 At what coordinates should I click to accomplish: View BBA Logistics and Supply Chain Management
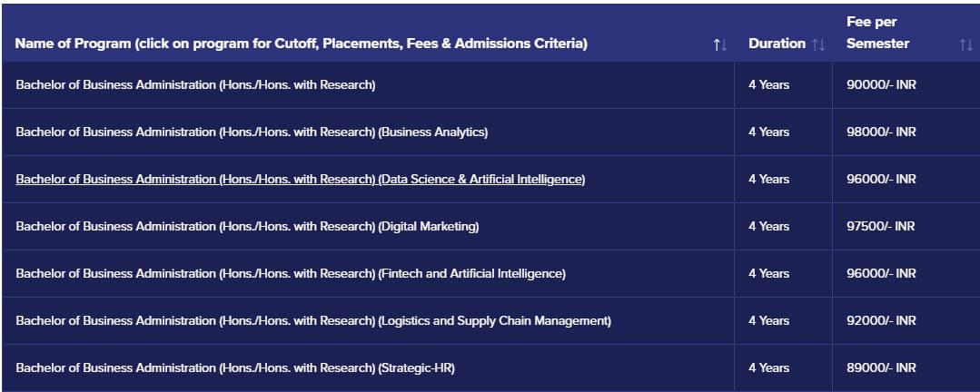click(313, 321)
